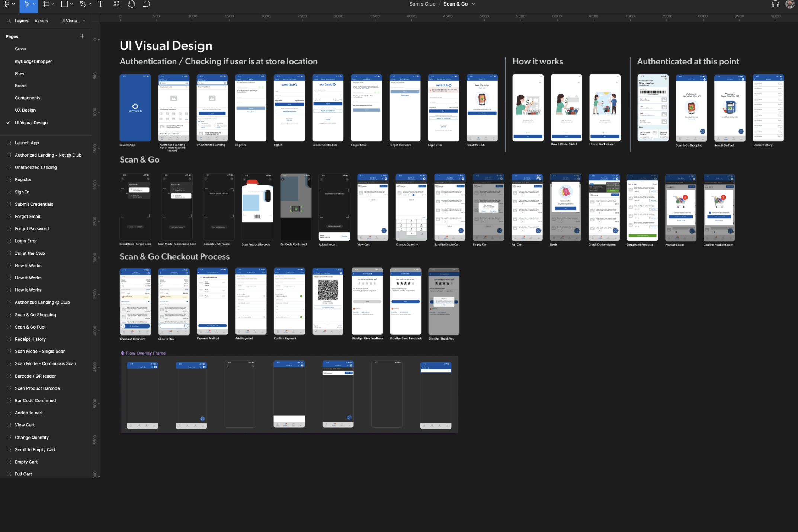Screen dimensions: 798x532
Task: Select the Hand tool
Action: pyautogui.click(x=131, y=4)
